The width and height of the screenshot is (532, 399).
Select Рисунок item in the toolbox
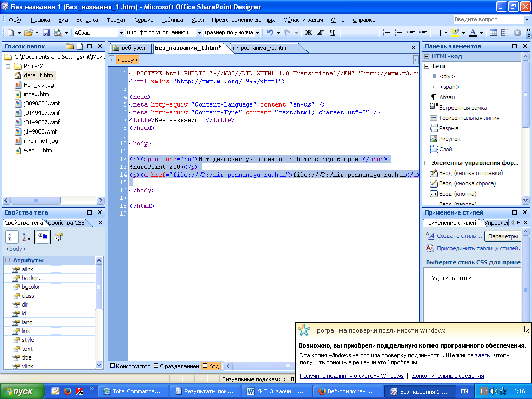click(x=449, y=139)
